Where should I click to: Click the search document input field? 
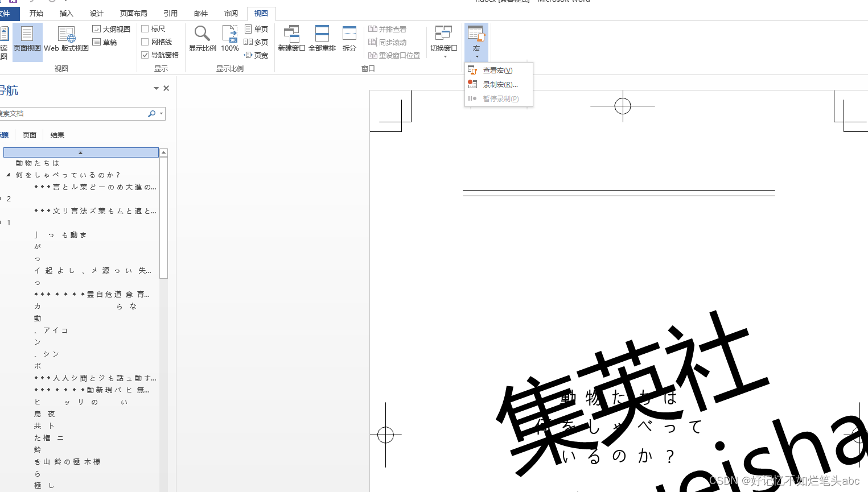pos(73,114)
